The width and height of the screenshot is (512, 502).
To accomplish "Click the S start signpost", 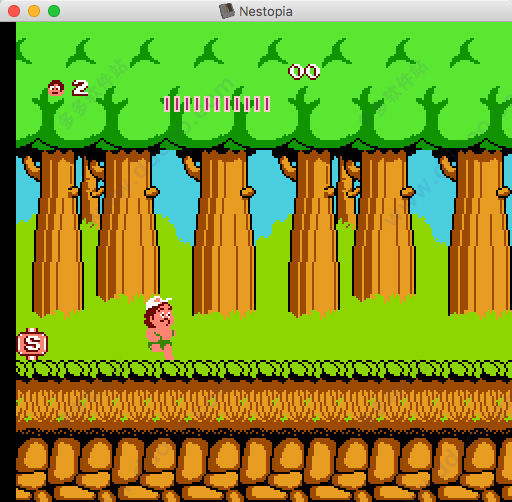I will coord(32,344).
